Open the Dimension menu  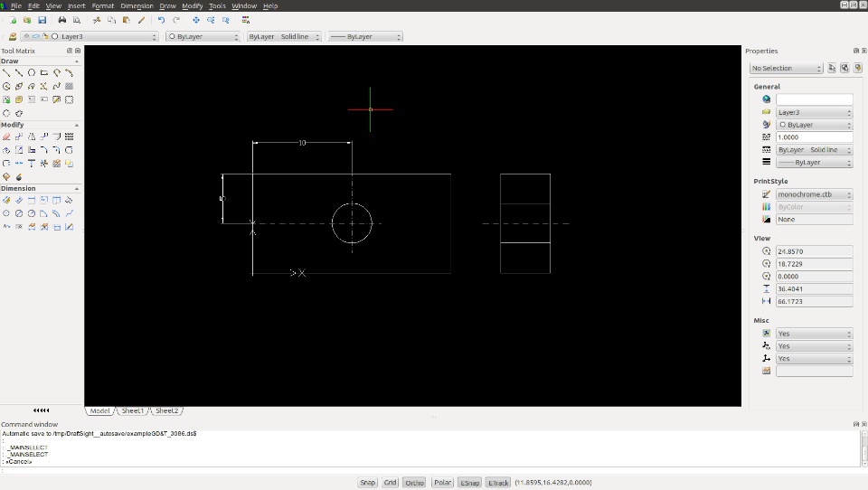click(x=137, y=5)
